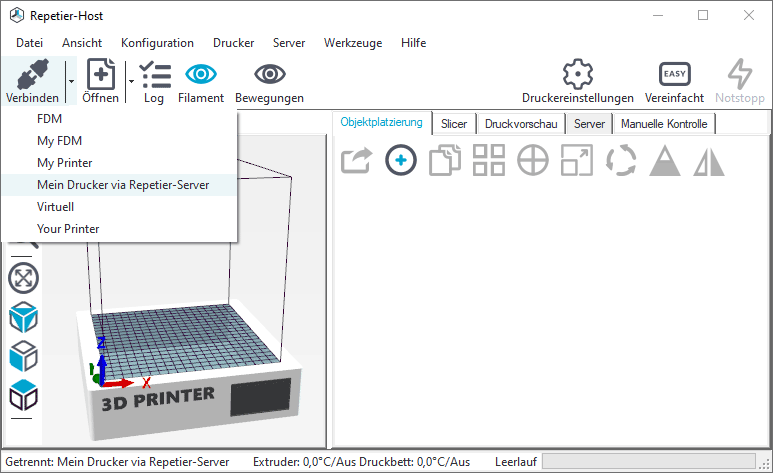Select the front view cube icon

point(24,356)
